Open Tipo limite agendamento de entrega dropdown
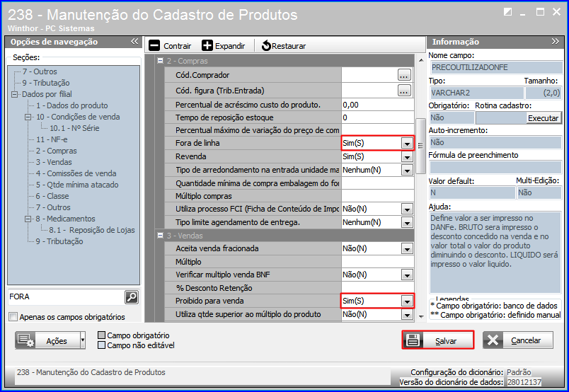The height and width of the screenshot is (392, 569). tap(407, 222)
